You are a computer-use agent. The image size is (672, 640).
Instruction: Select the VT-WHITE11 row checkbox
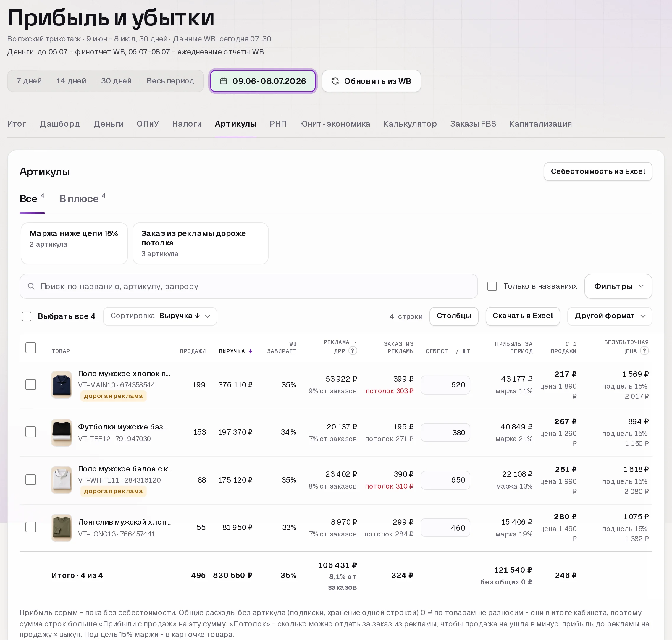31,480
